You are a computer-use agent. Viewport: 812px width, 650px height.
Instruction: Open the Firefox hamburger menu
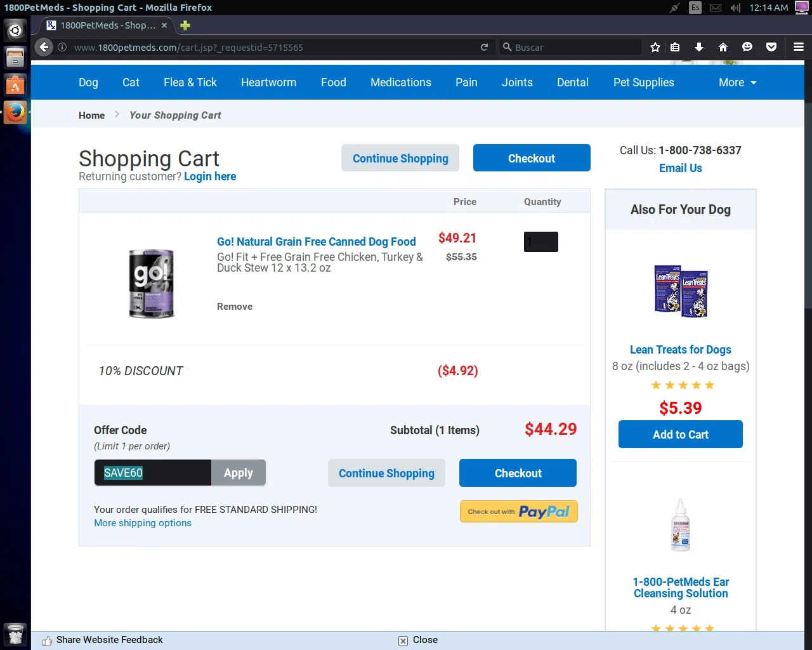point(799,47)
